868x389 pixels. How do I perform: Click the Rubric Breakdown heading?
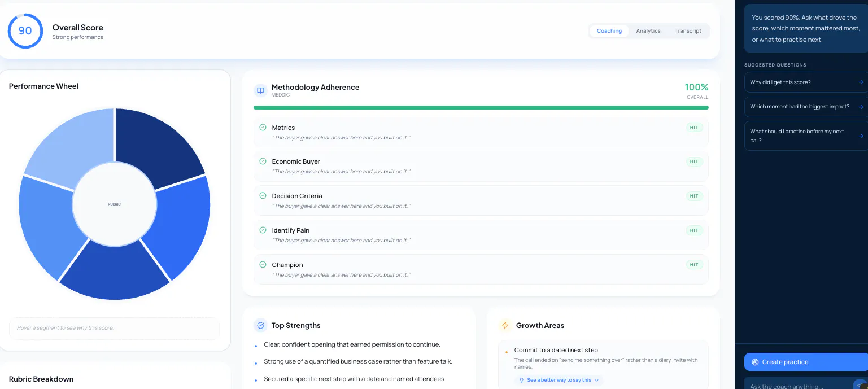(41, 379)
